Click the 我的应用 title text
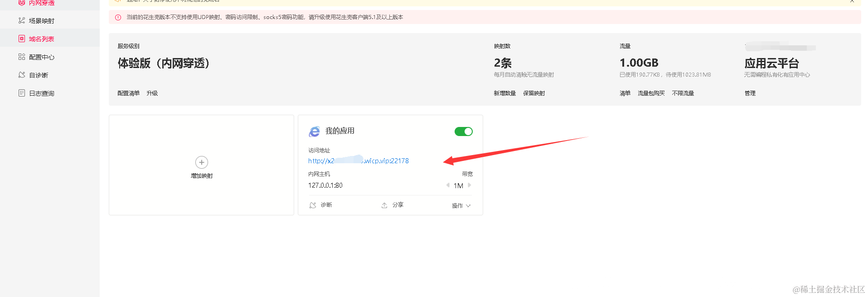 coord(340,131)
